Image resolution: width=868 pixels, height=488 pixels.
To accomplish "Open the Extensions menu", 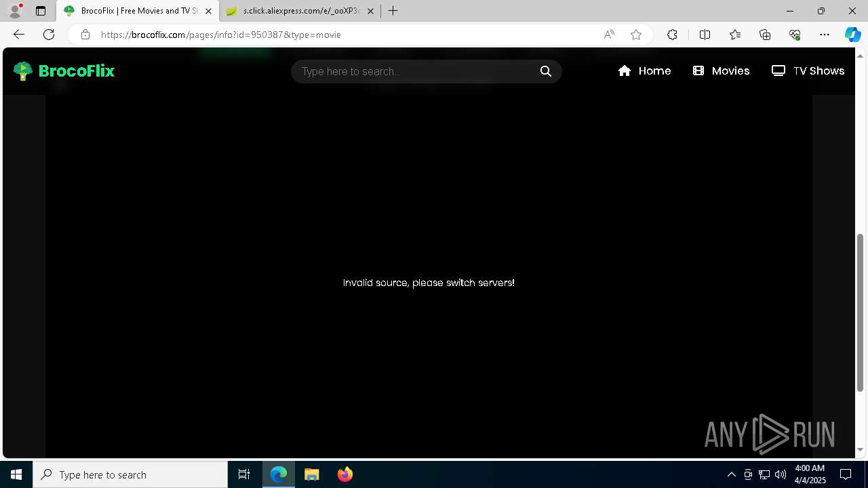I will [672, 35].
